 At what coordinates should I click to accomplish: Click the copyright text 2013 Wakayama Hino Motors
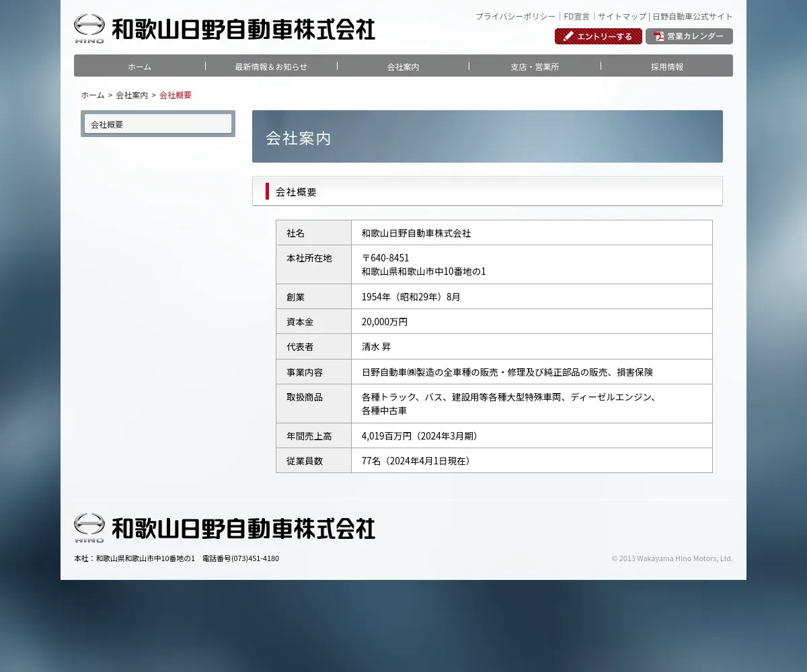[x=672, y=558]
